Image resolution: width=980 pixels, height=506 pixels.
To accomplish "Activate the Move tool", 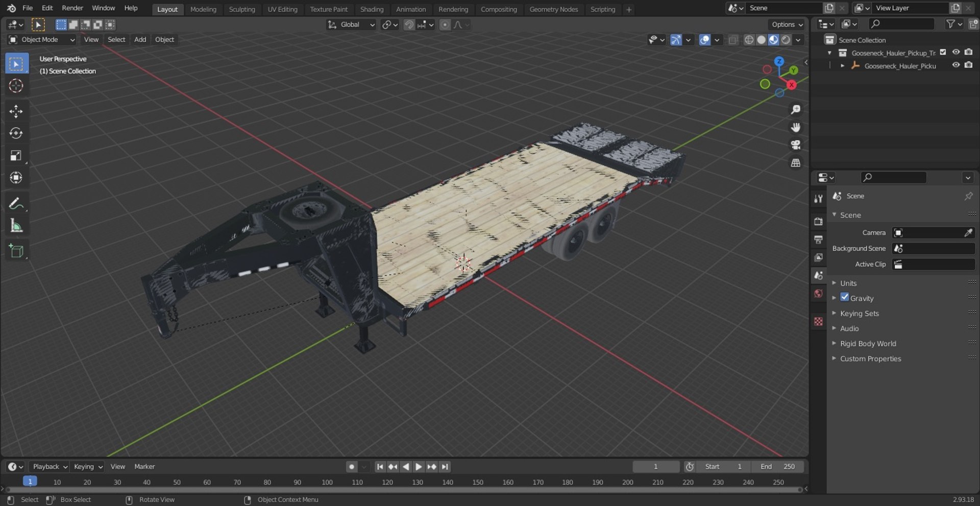I will point(16,111).
